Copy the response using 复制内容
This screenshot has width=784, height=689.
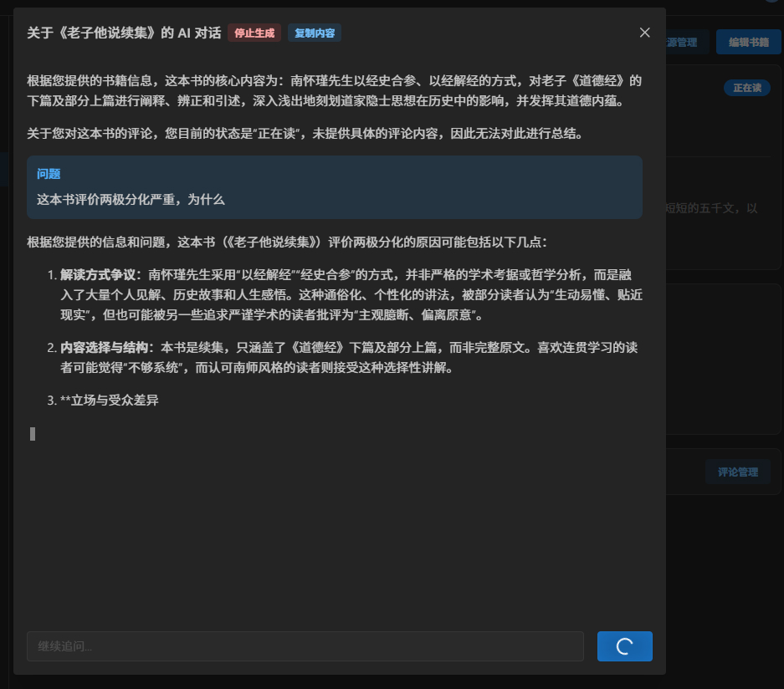tap(315, 33)
